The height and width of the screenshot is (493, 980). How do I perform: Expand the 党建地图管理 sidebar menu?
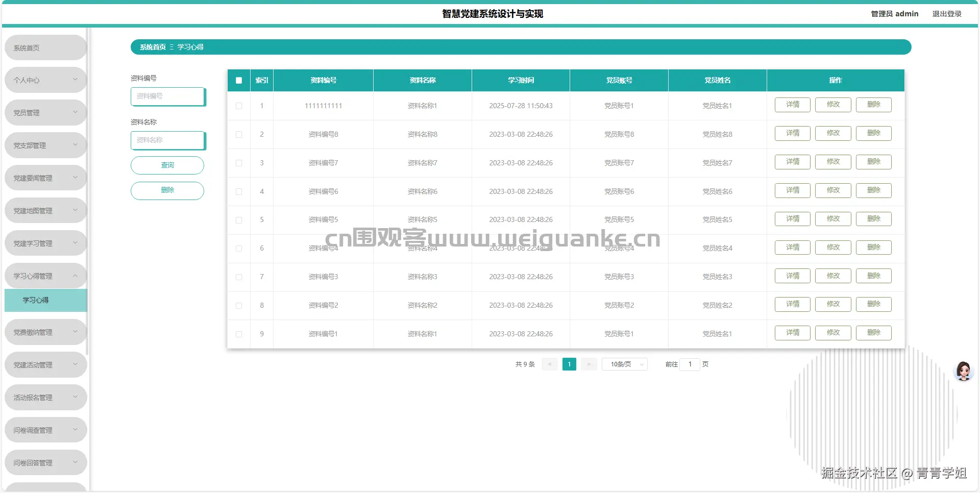[45, 211]
